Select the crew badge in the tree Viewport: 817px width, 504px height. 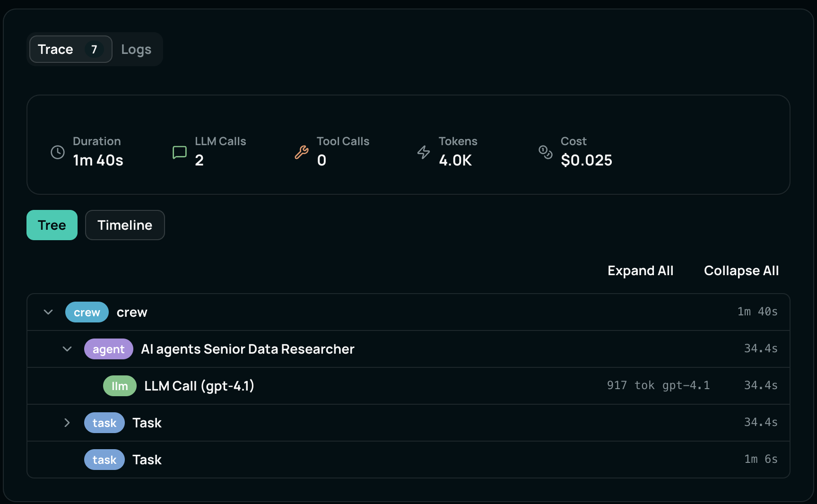click(87, 312)
